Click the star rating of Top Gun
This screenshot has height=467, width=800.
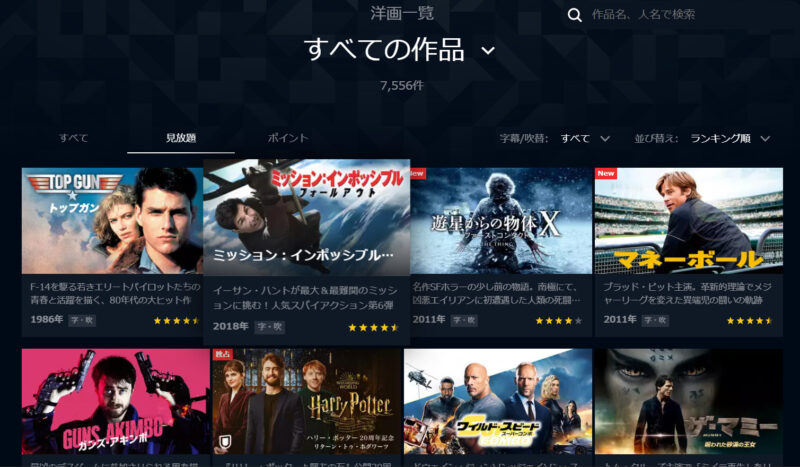[x=176, y=321]
